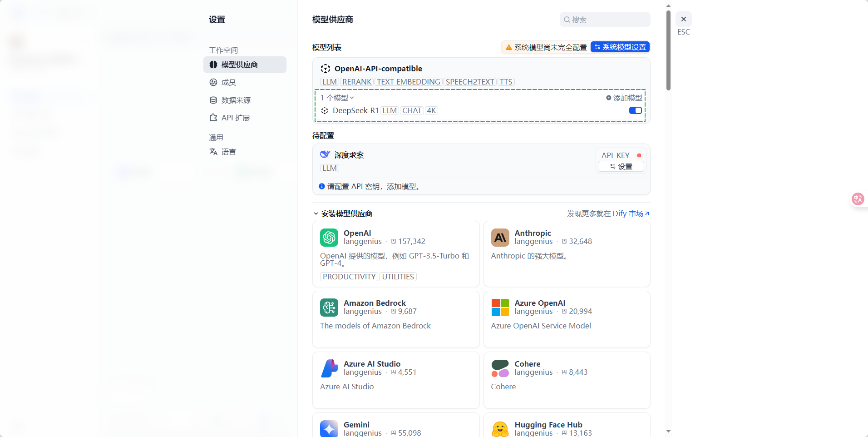The image size is (868, 437).
Task: Click the TEXT EMBEDDING capability tag
Action: tap(408, 82)
